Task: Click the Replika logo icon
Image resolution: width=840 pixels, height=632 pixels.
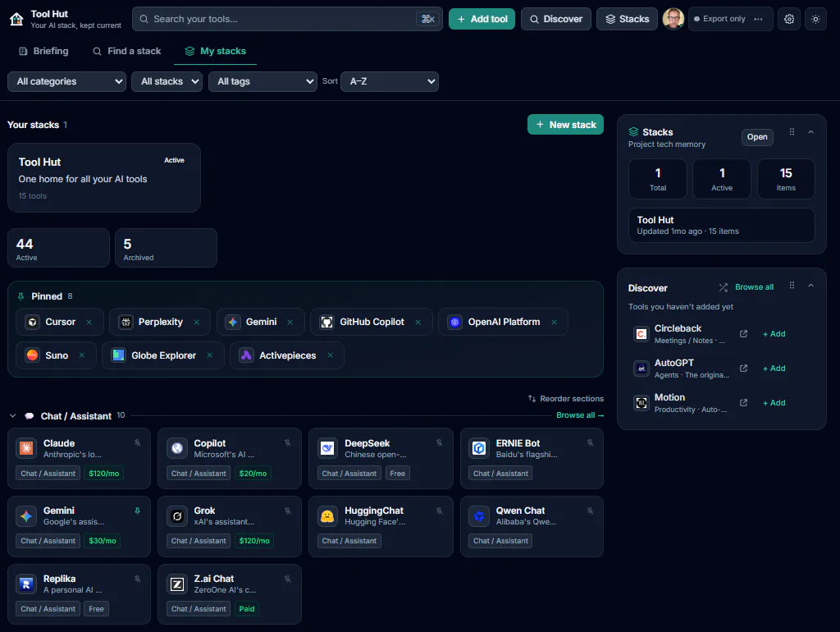Action: tap(26, 584)
